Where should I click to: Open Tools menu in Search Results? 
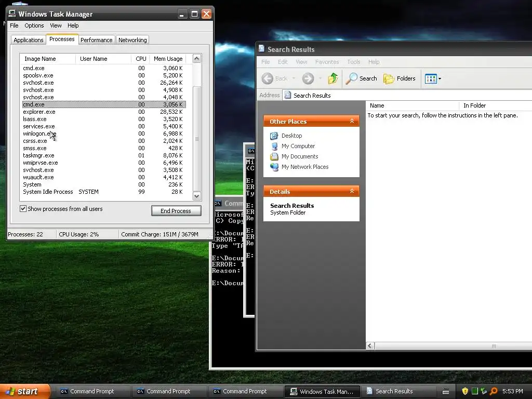pyautogui.click(x=353, y=62)
